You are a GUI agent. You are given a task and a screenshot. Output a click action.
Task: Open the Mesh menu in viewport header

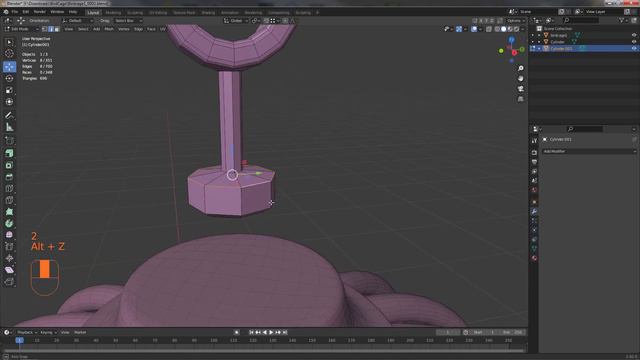coord(109,29)
